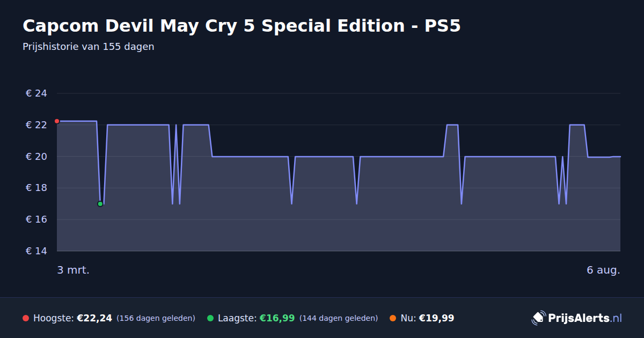Click the subtitle Prijshistorie van 155 dagen

pos(89,47)
